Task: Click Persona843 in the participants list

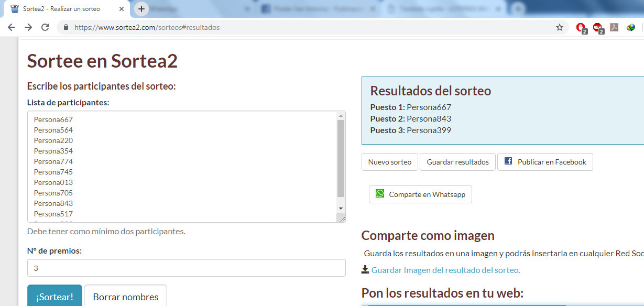Action: [x=53, y=203]
